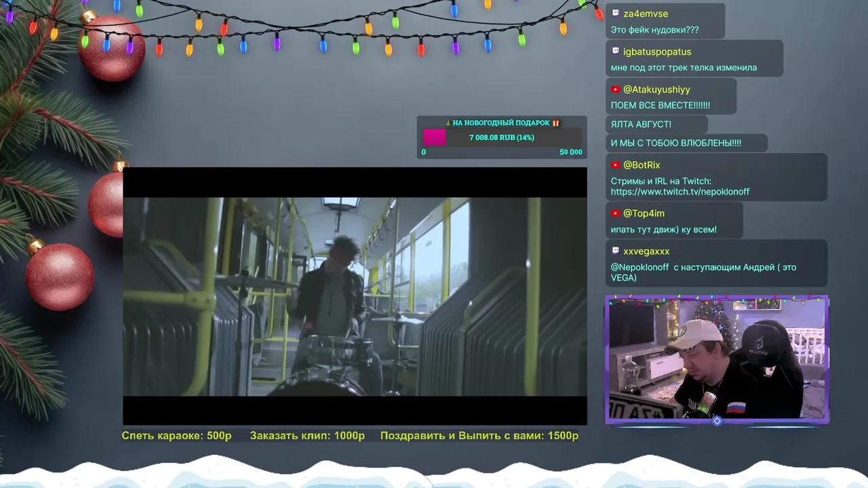
Task: Click the diamond emblem below the webcam frame
Action: tap(717, 421)
